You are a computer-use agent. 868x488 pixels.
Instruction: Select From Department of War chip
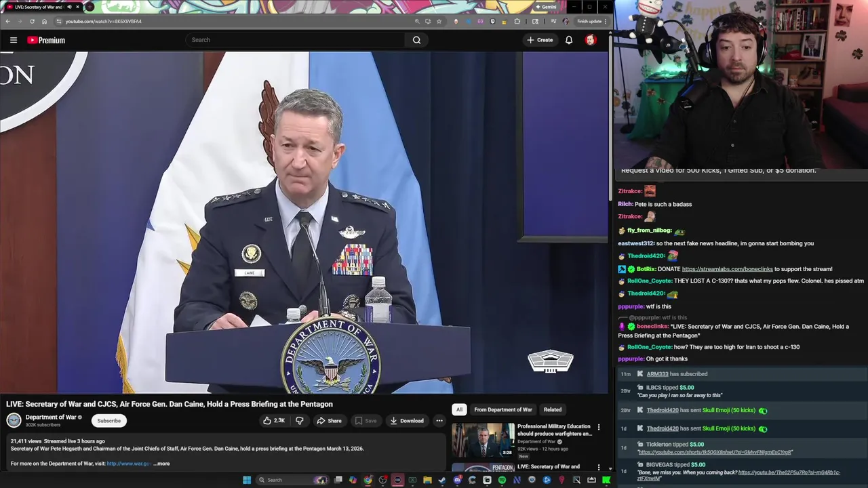tap(503, 409)
